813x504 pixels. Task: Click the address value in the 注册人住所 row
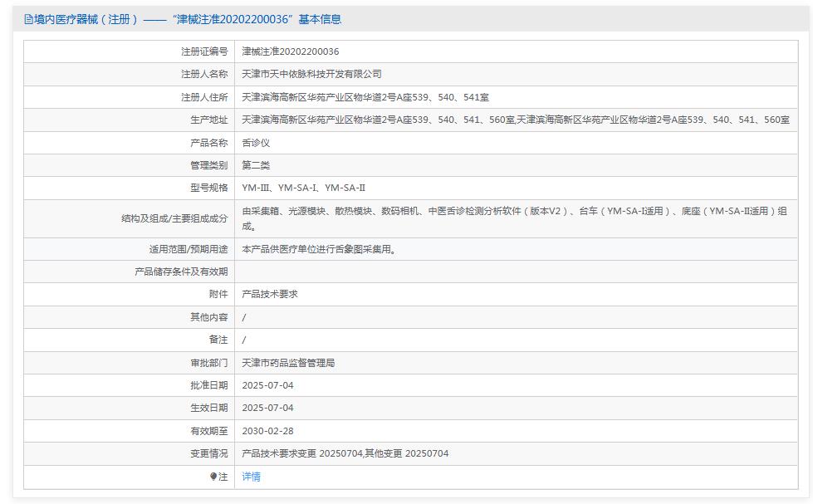pos(365,97)
